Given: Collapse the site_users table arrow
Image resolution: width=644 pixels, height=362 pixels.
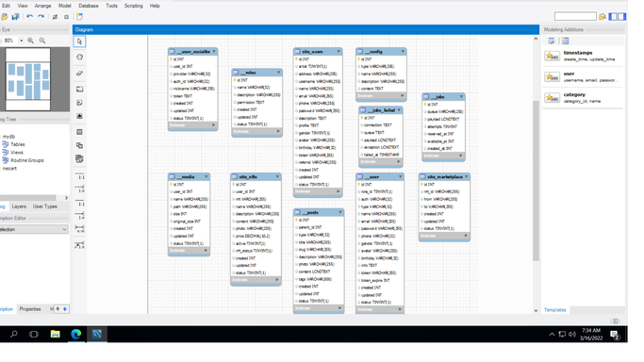Looking at the screenshot, I should pos(339,51).
